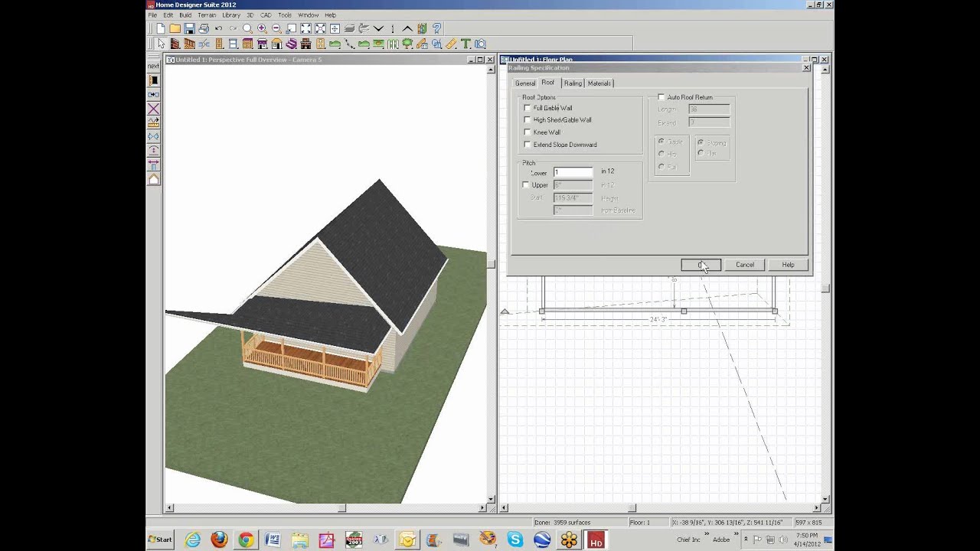This screenshot has height=551, width=980.
Task: Click the Floor Plan horizontal scrollbar
Action: click(661, 507)
